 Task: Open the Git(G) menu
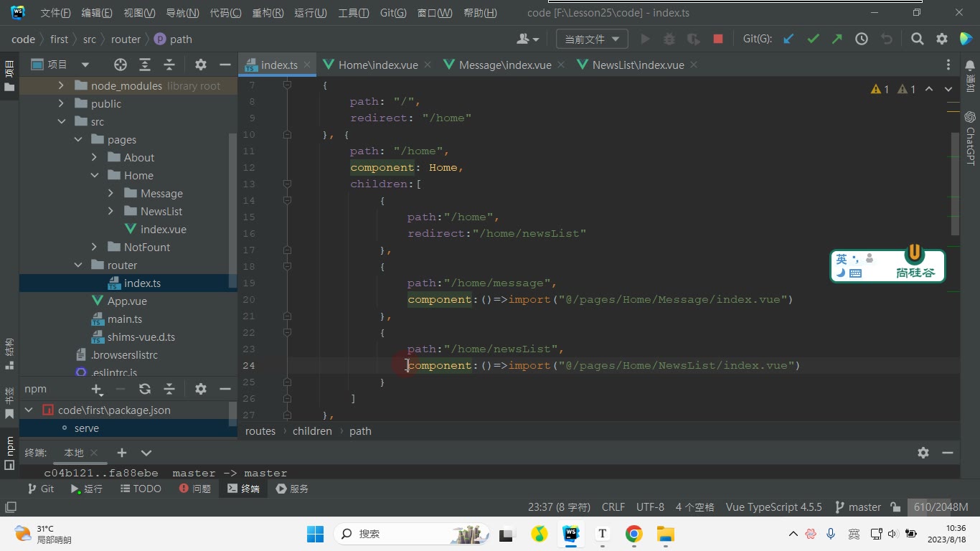[x=393, y=13]
